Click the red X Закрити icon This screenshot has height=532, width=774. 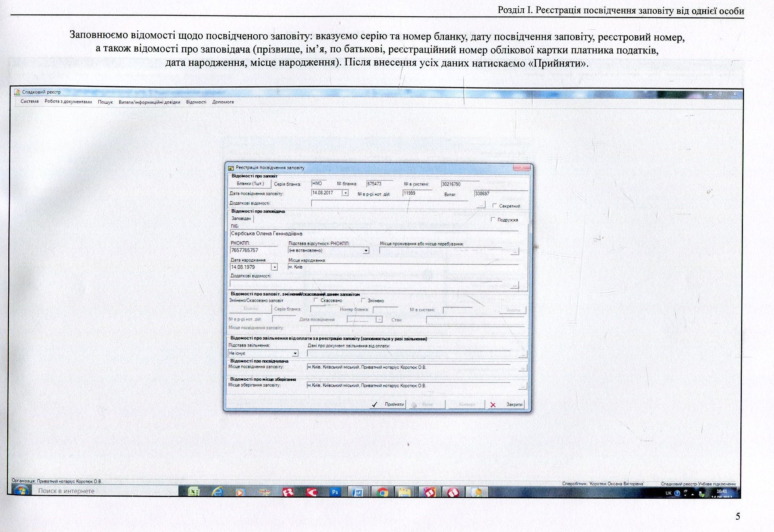[x=493, y=405]
